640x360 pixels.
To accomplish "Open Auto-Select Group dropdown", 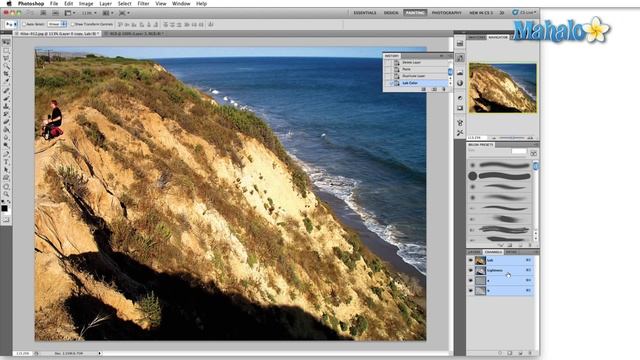I will 57,24.
